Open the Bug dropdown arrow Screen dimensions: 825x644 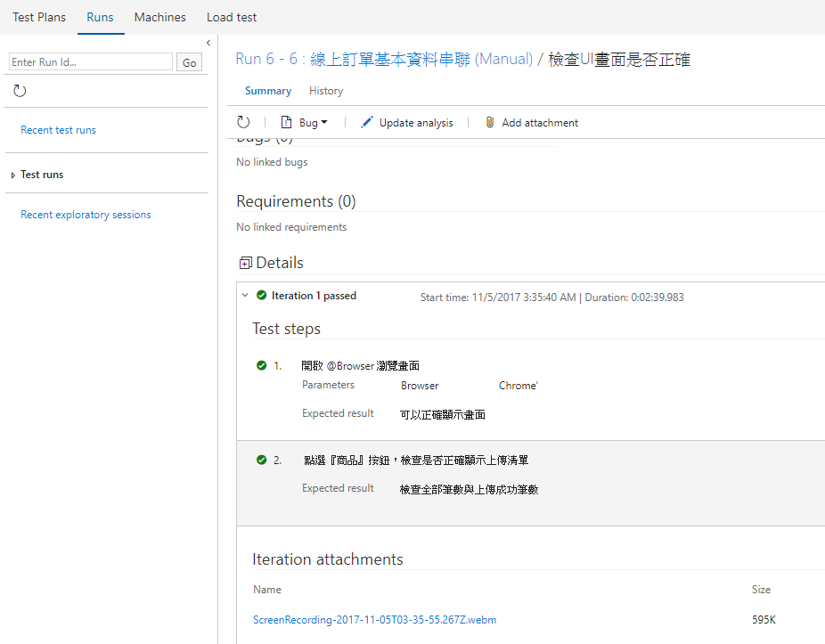pos(324,122)
